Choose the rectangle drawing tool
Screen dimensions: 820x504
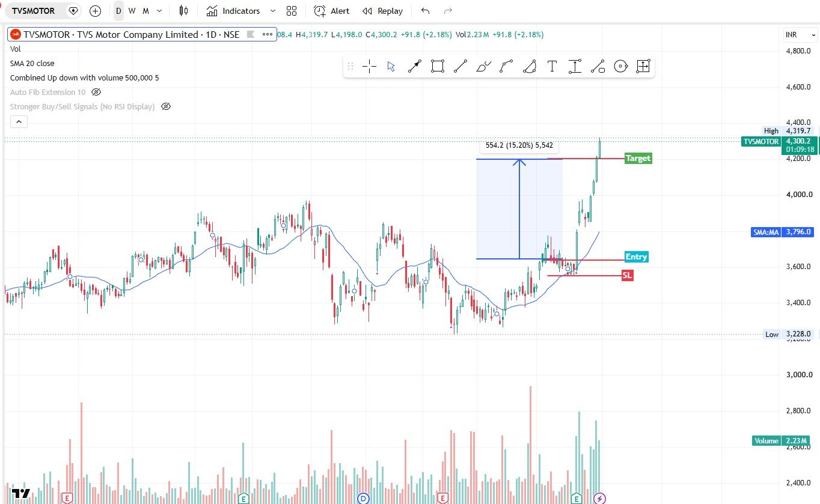(x=438, y=67)
